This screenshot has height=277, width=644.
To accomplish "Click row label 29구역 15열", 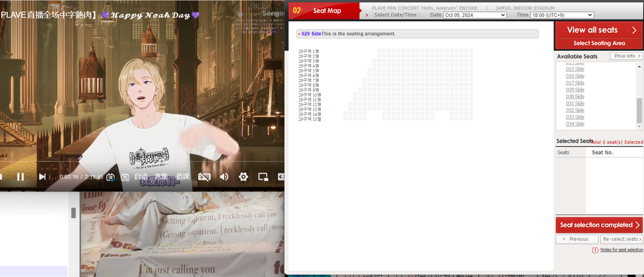I will click(x=309, y=119).
